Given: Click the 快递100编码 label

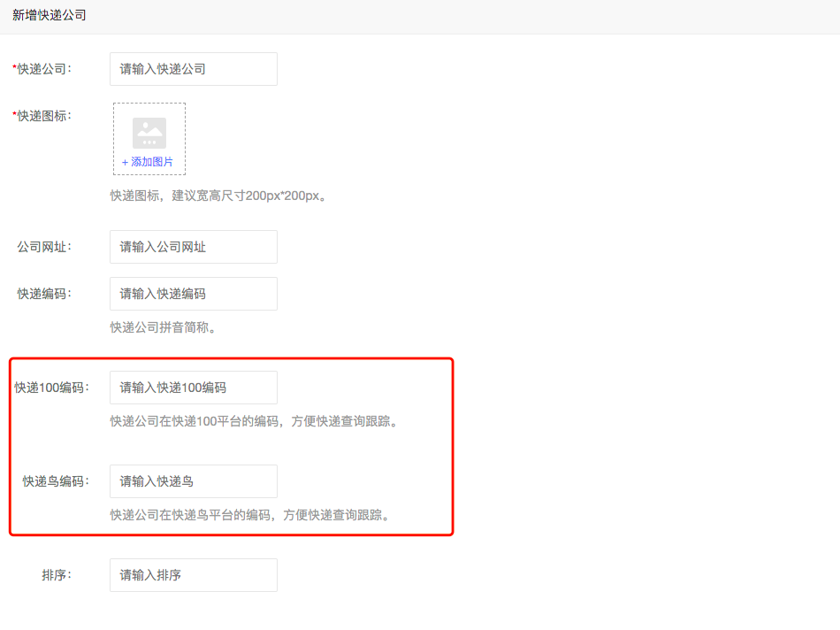Looking at the screenshot, I should tap(51, 388).
